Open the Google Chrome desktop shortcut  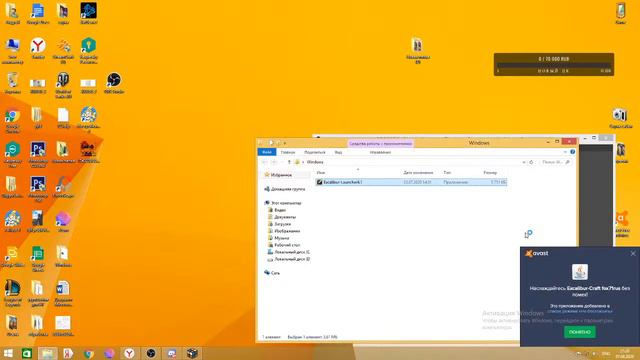click(x=12, y=119)
